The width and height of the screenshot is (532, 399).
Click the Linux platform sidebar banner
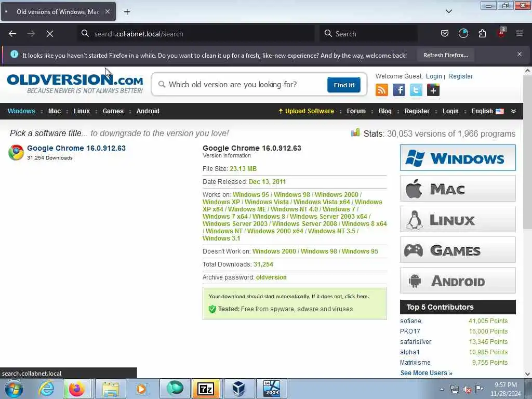458,219
